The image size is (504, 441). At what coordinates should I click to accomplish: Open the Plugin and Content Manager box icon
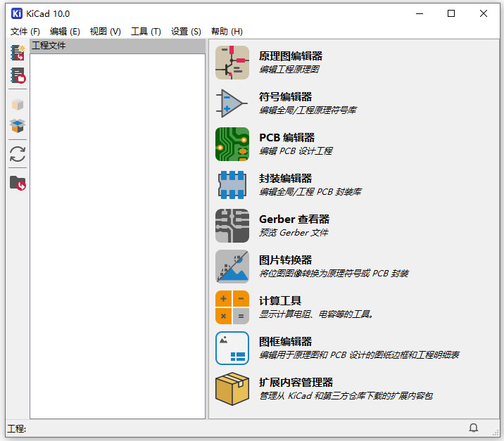(232, 389)
